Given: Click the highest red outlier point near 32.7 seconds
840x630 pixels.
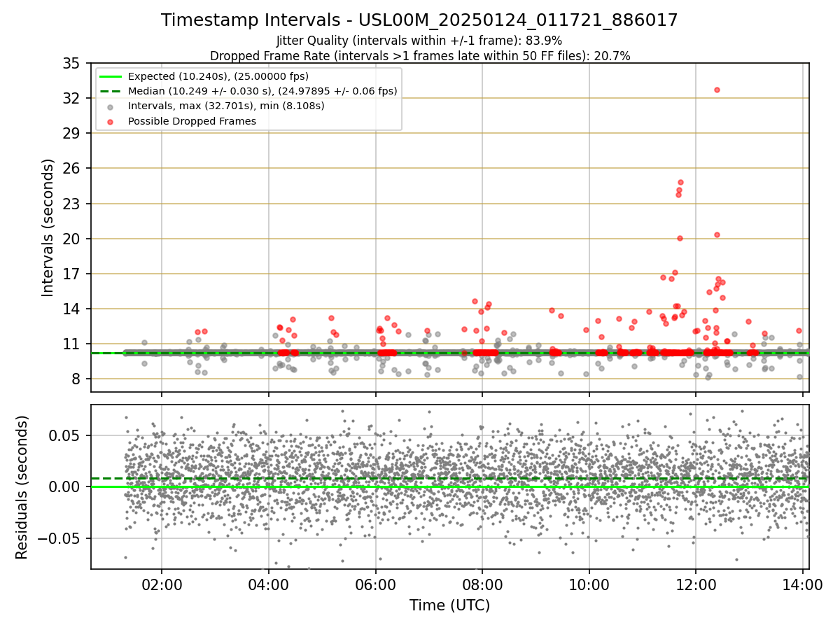Looking at the screenshot, I should tap(717, 90).
